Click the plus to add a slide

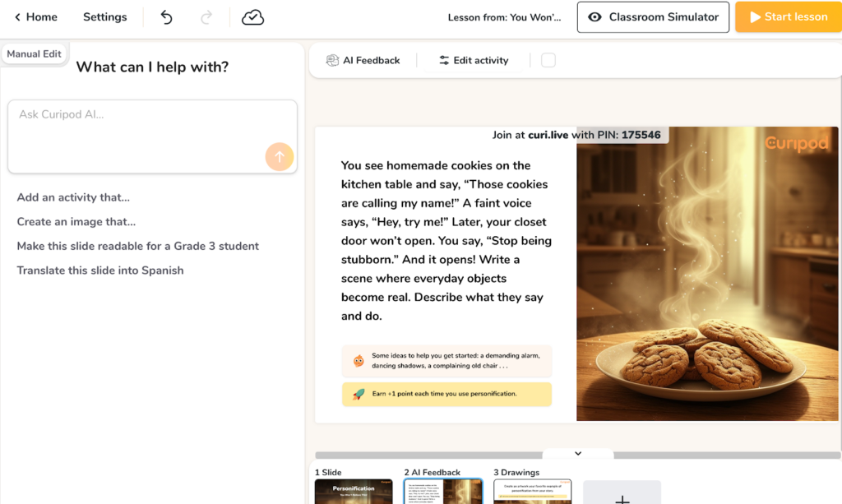[x=622, y=496]
